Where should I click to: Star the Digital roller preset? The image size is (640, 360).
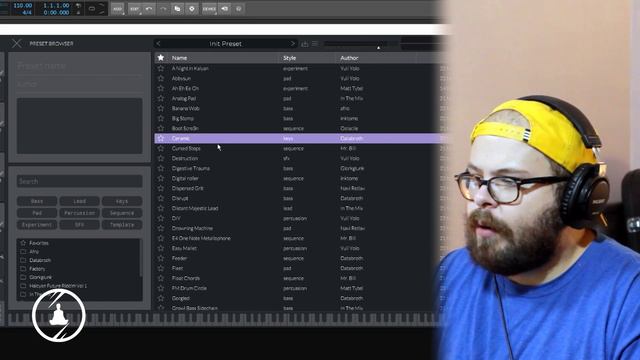pyautogui.click(x=161, y=178)
